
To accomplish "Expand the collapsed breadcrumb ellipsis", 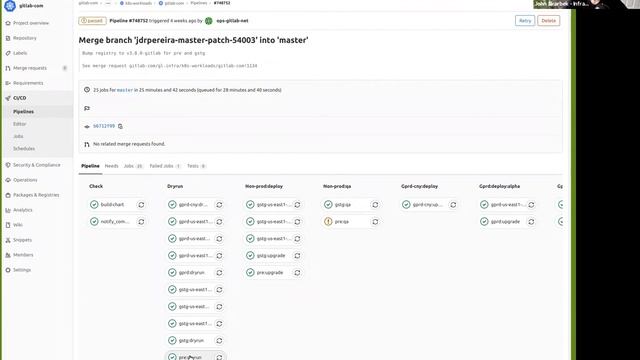I will click(x=108, y=3).
